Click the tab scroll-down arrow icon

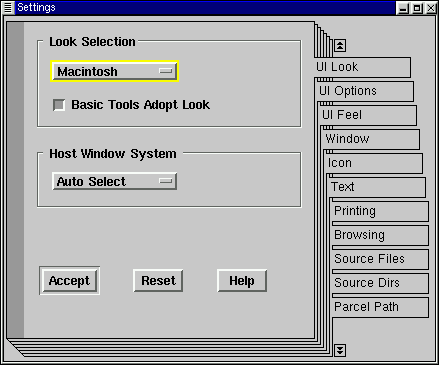click(340, 350)
